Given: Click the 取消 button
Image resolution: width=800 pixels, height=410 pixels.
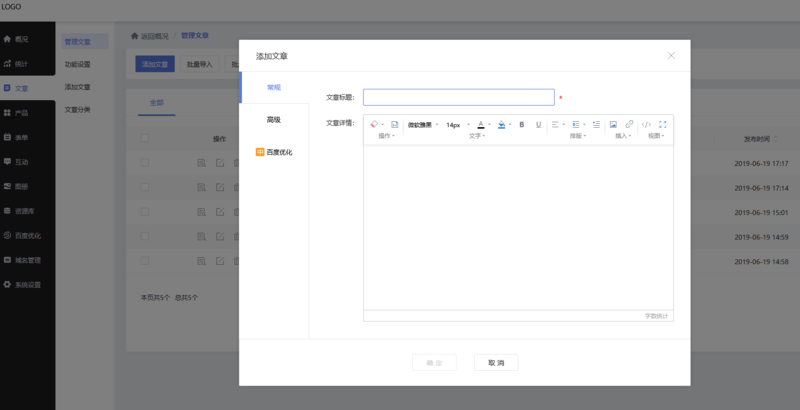Looking at the screenshot, I should pyautogui.click(x=495, y=362).
